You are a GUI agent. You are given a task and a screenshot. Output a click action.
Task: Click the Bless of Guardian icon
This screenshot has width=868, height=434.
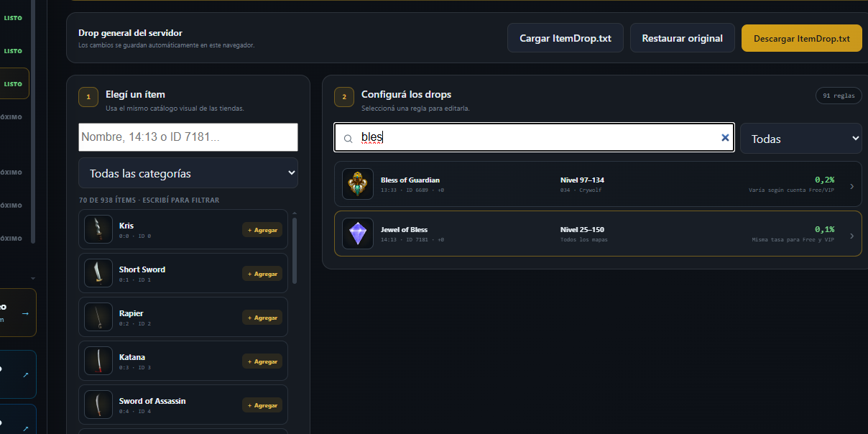pos(358,184)
